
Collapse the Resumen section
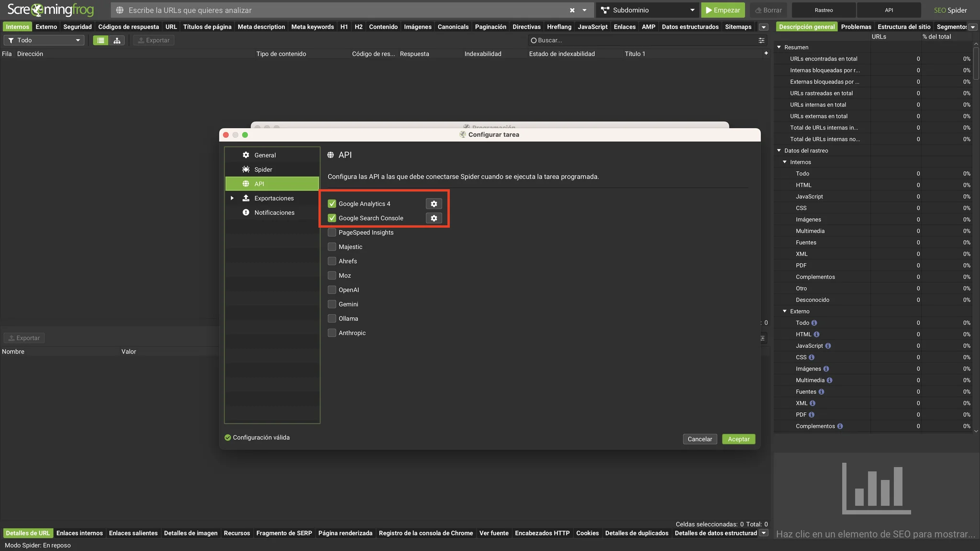[x=779, y=47]
